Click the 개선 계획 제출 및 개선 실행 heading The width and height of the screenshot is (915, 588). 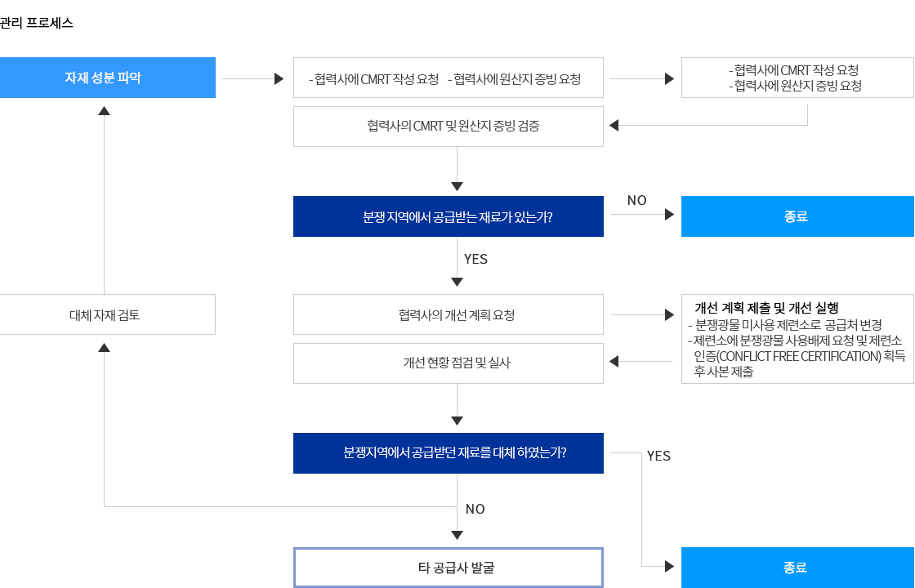(766, 308)
